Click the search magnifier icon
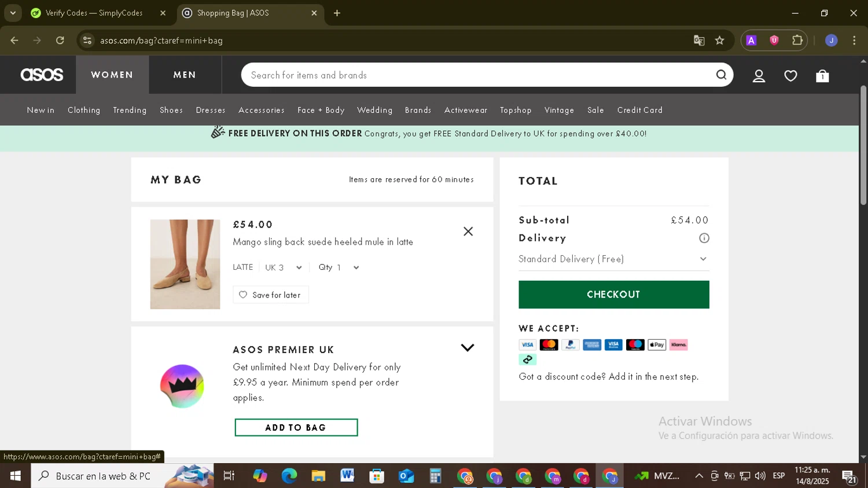 (721, 75)
